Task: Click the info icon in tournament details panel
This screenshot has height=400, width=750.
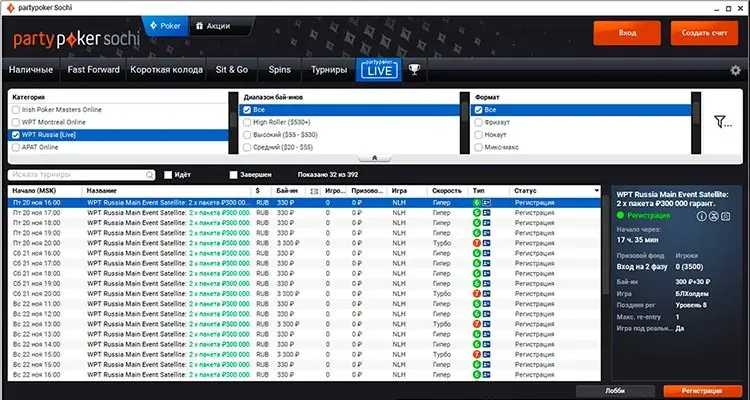Action: (702, 216)
